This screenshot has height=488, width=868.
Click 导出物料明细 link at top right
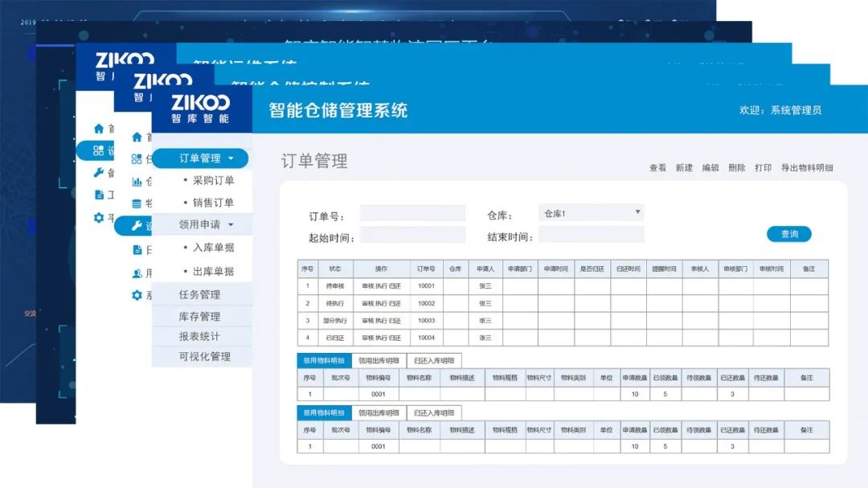pyautogui.click(x=807, y=168)
